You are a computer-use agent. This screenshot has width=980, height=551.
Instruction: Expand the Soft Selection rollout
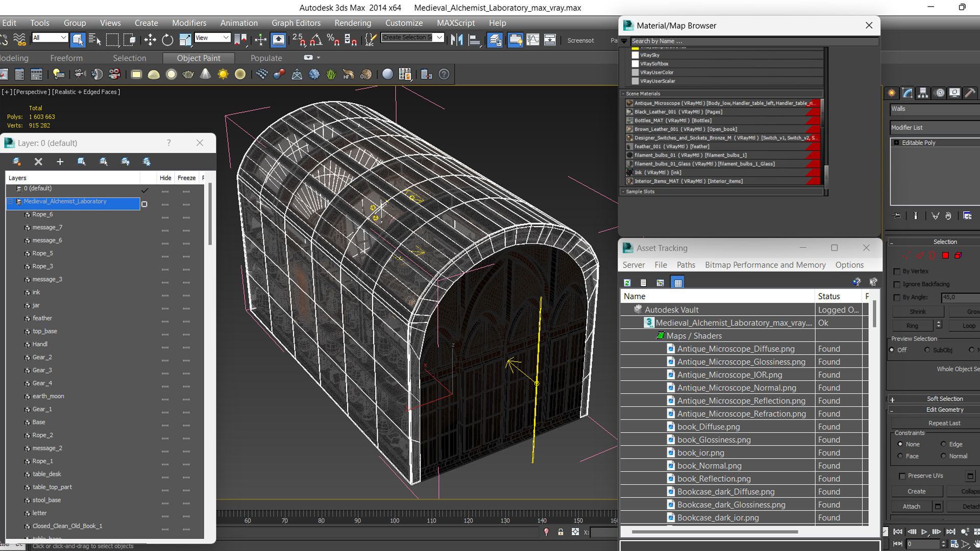pyautogui.click(x=892, y=399)
